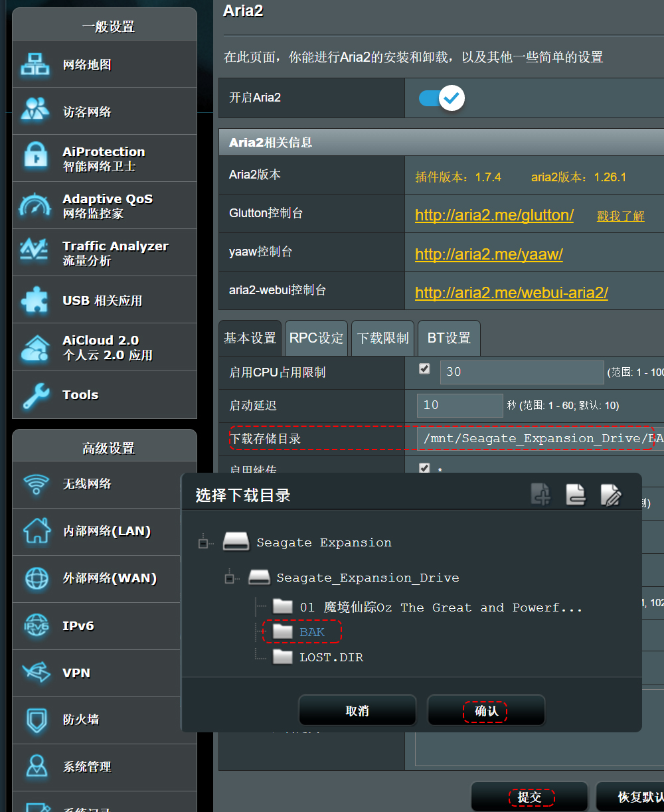
Task: Collapse the Seagate_Expansion_Drive tree node
Action: [x=230, y=578]
